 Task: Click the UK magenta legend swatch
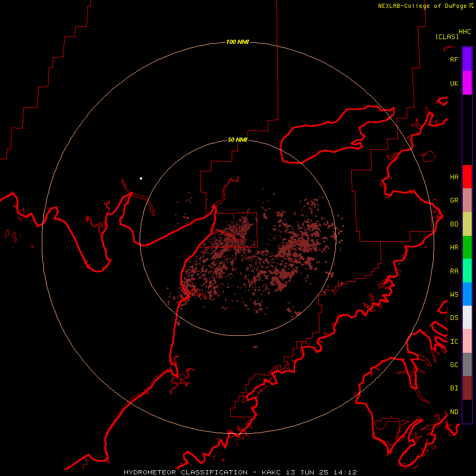tap(467, 83)
